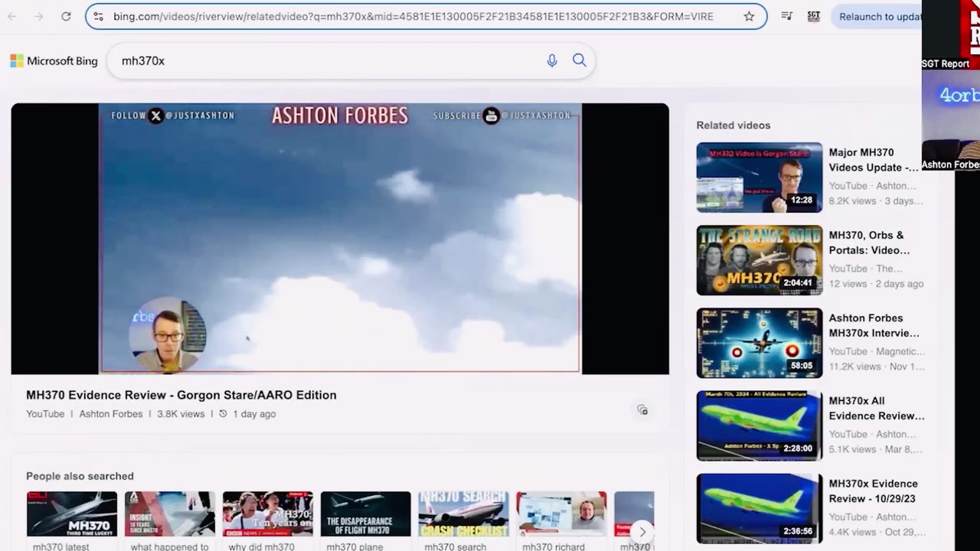Click the 'mh370 richard' suggested search
Image resolution: width=980 pixels, height=551 pixels.
562,521
